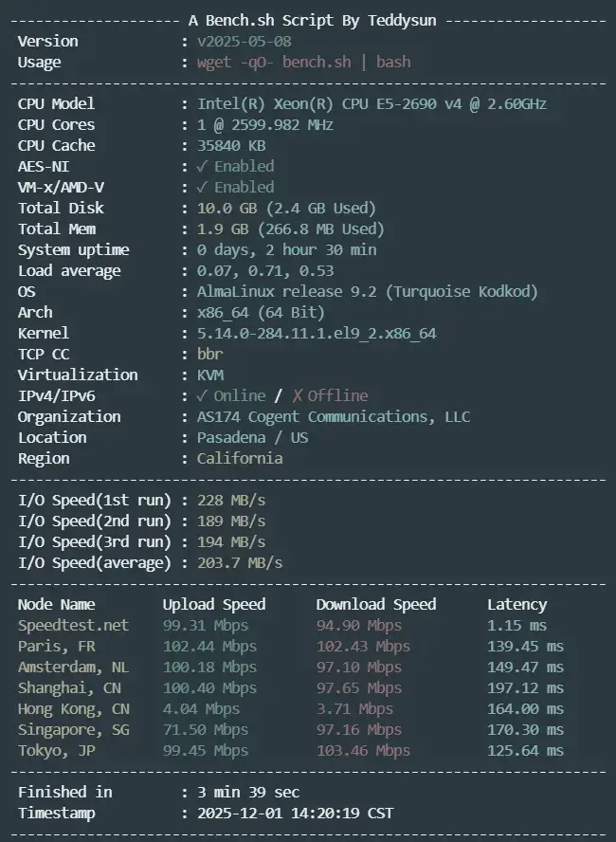Select the Node Name column header

[x=56, y=604]
